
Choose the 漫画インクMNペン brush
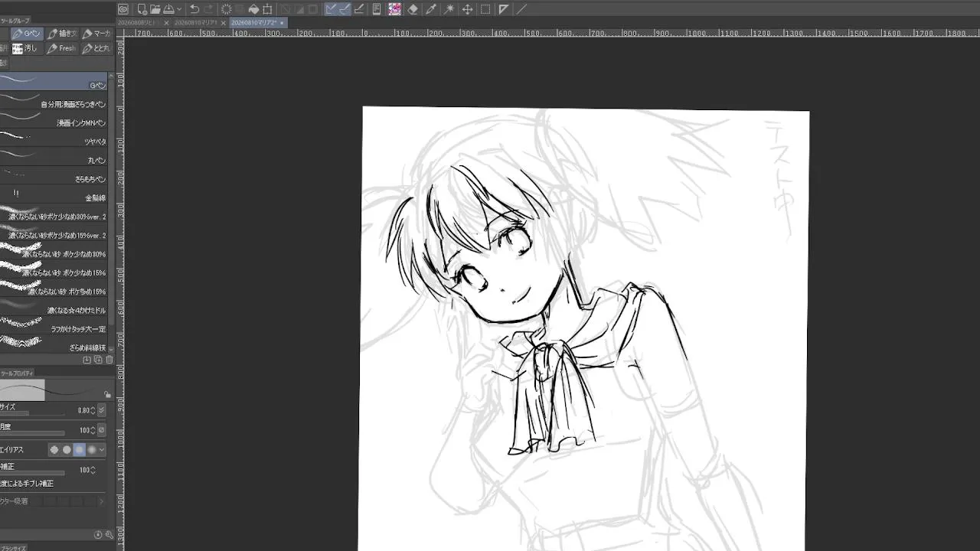(54, 119)
